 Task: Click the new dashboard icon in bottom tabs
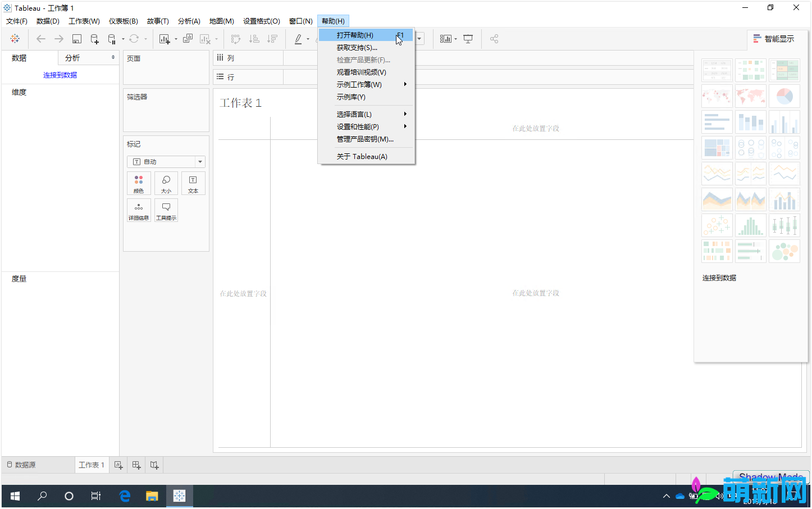(x=136, y=465)
